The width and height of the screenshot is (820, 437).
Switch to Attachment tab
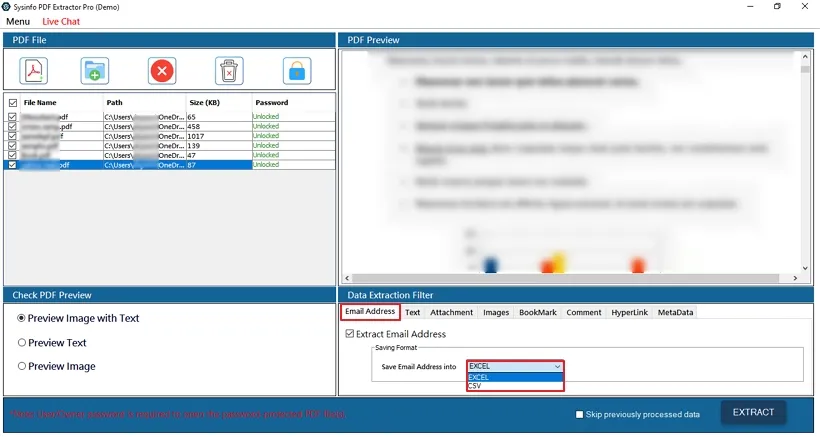[451, 313]
